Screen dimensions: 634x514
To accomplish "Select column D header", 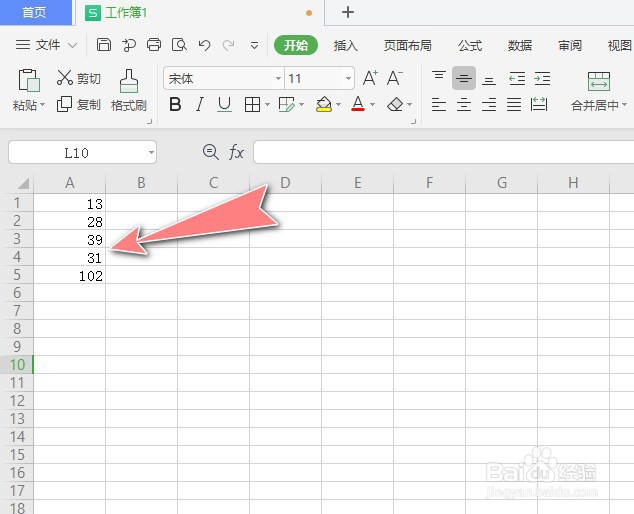I will point(285,183).
